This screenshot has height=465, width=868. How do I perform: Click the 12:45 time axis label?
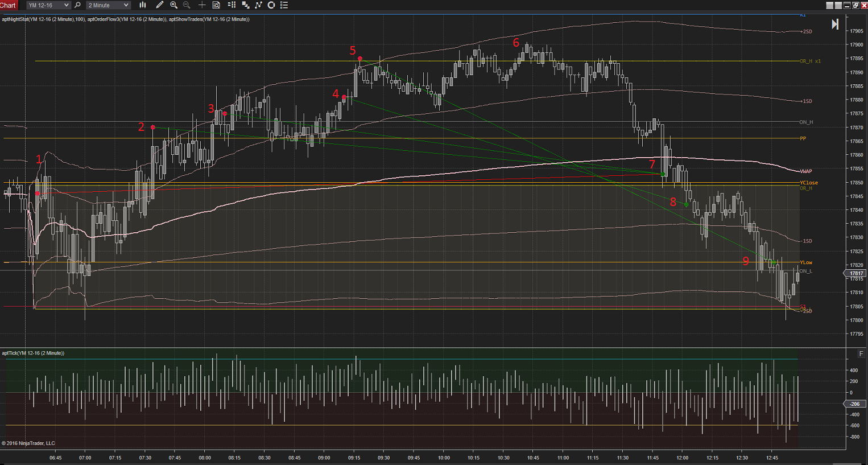point(772,458)
